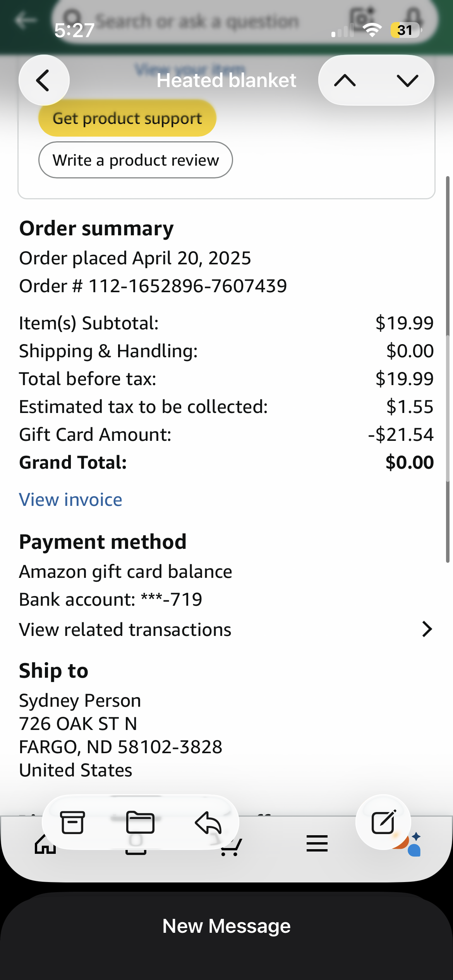Tap the Heated blanket email subject title

(226, 80)
